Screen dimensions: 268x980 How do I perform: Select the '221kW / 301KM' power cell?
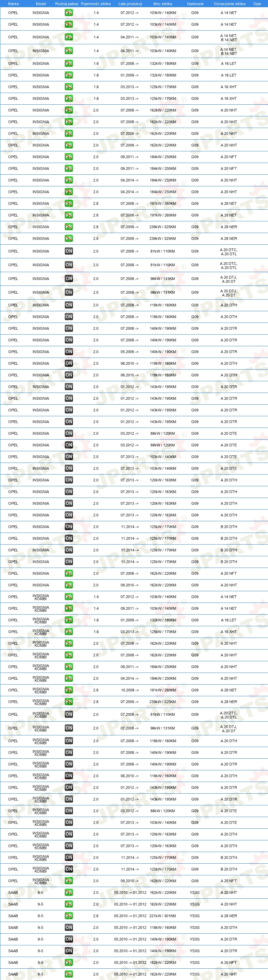(x=163, y=916)
